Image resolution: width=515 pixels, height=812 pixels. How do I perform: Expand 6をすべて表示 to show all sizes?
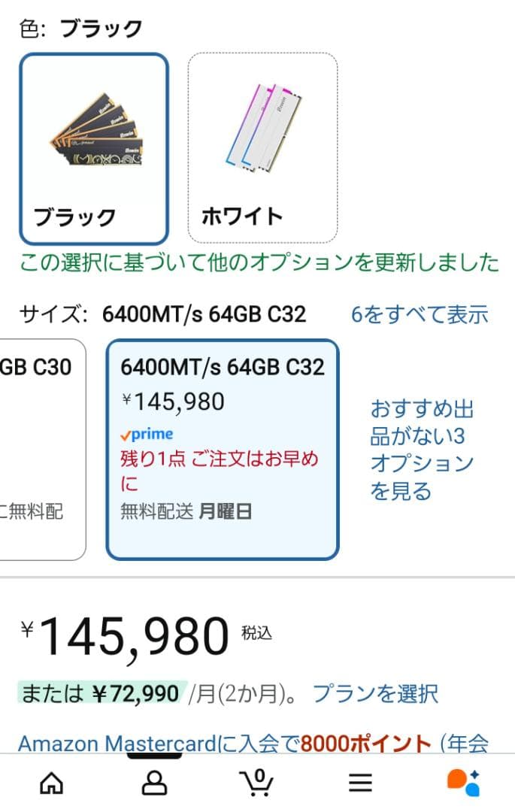coord(418,314)
